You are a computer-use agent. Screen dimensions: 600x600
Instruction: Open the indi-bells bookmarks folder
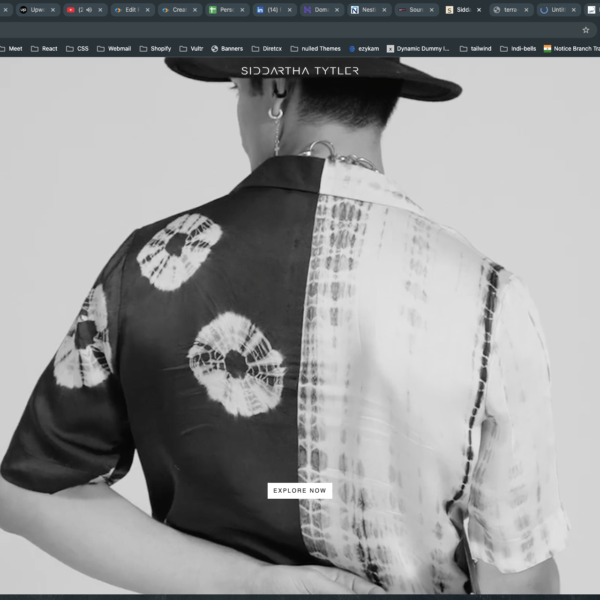click(x=518, y=49)
